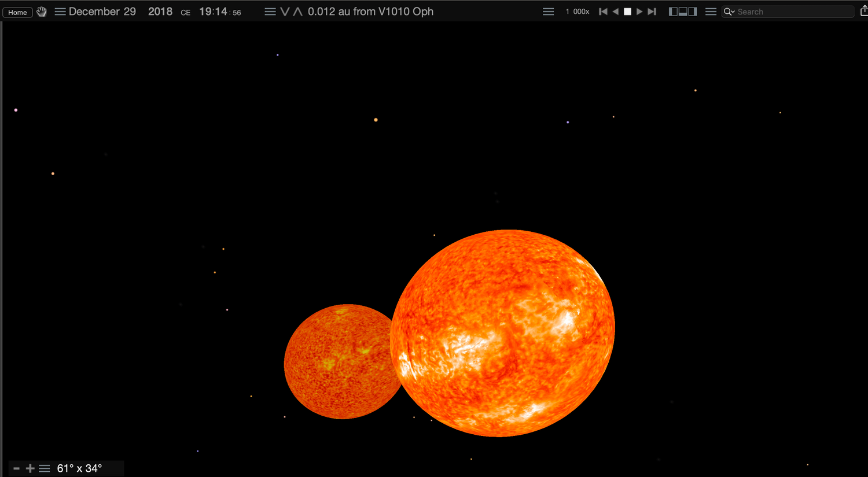Screen dimensions: 868x477
Task: Toggle the right pane layout
Action: pyautogui.click(x=693, y=11)
